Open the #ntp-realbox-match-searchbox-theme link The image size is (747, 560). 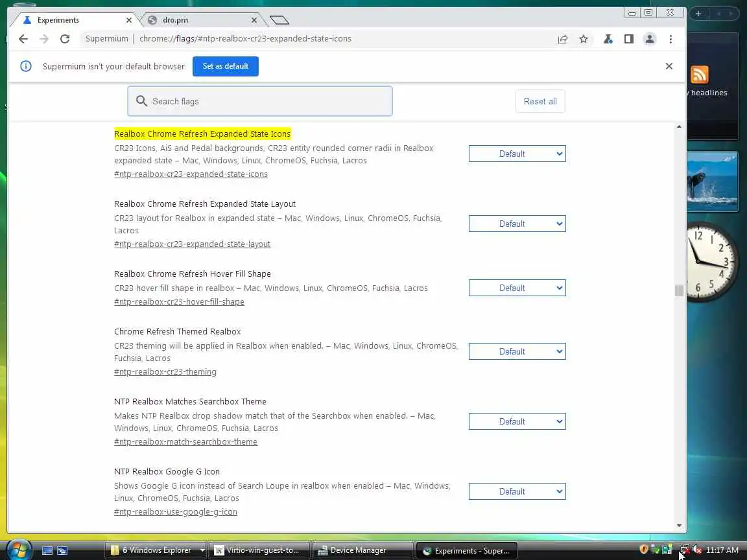coord(185,442)
